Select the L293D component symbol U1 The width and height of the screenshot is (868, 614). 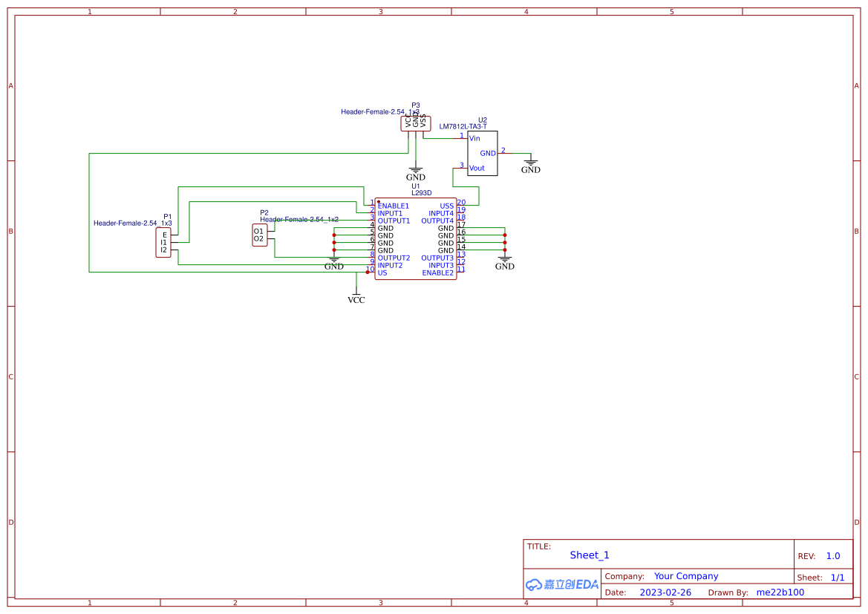(416, 238)
